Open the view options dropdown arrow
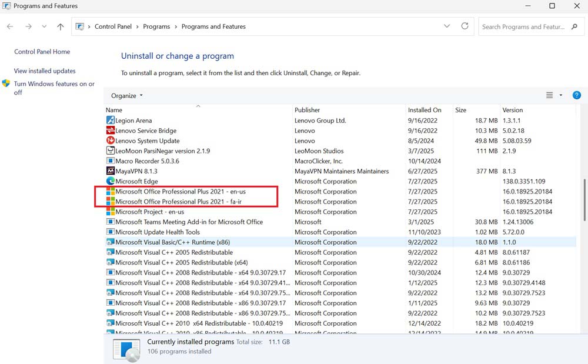 coord(561,95)
